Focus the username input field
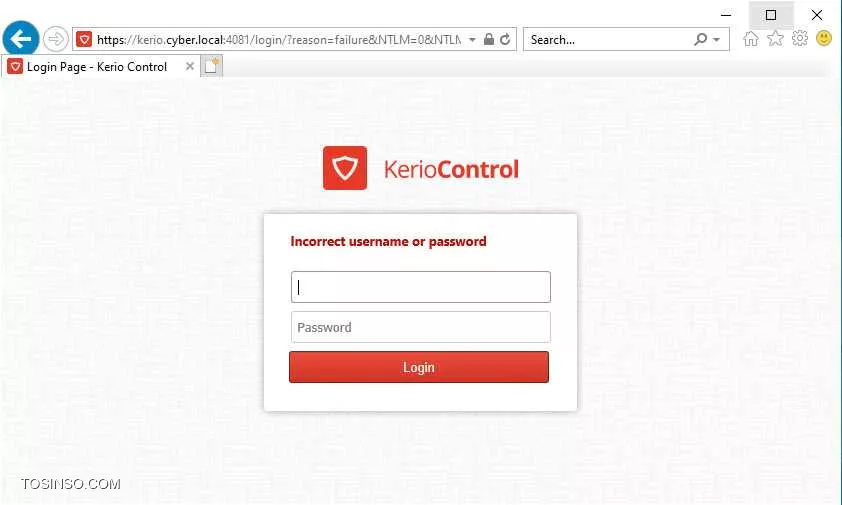 420,287
